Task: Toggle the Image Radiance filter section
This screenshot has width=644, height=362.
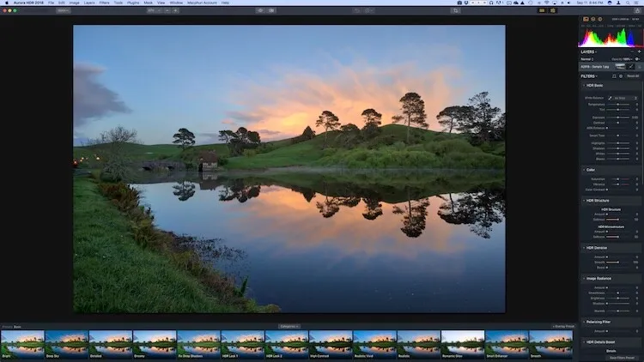Action: pos(599,278)
